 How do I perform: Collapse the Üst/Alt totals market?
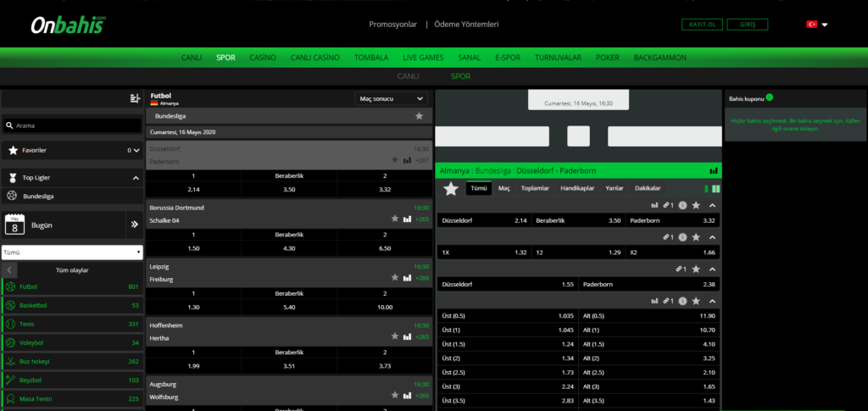pyautogui.click(x=712, y=302)
